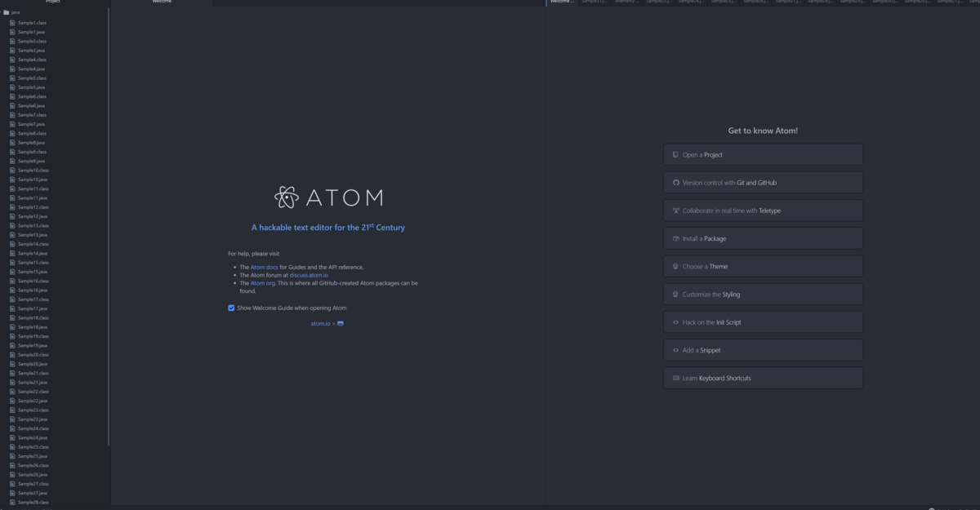Viewport: 980px width, 510px height.
Task: Select Sample9.class in the tree
Action: pyautogui.click(x=32, y=152)
